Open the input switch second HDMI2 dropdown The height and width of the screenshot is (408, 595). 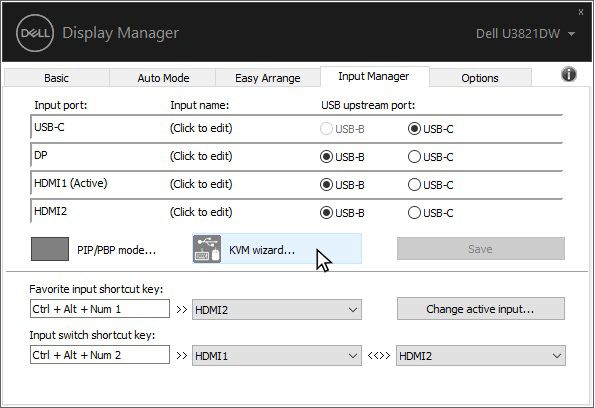tap(481, 356)
